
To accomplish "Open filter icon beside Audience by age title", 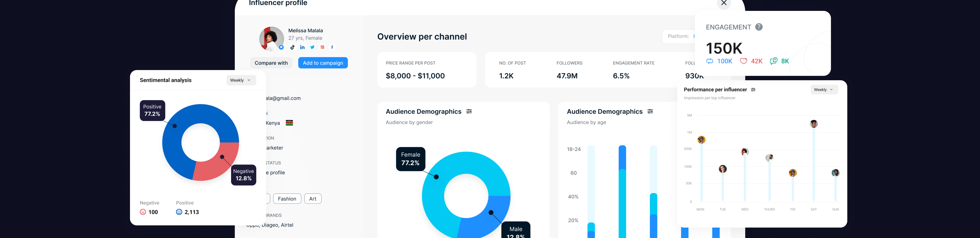I will (650, 111).
